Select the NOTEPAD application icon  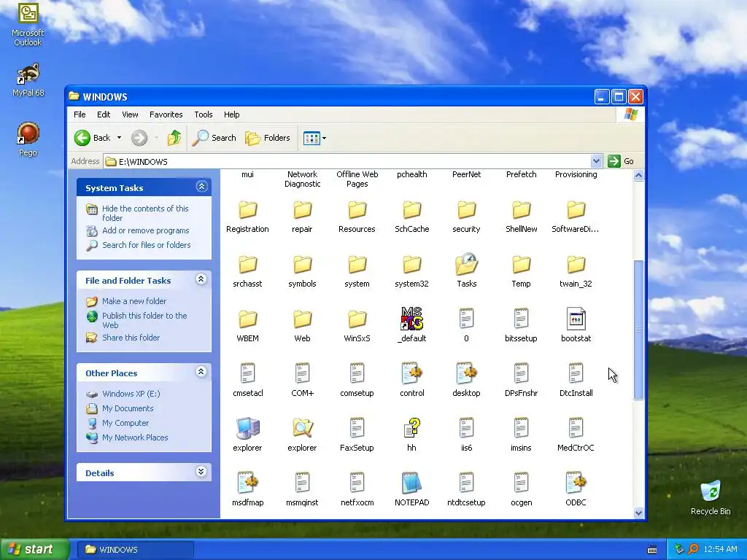tap(411, 483)
